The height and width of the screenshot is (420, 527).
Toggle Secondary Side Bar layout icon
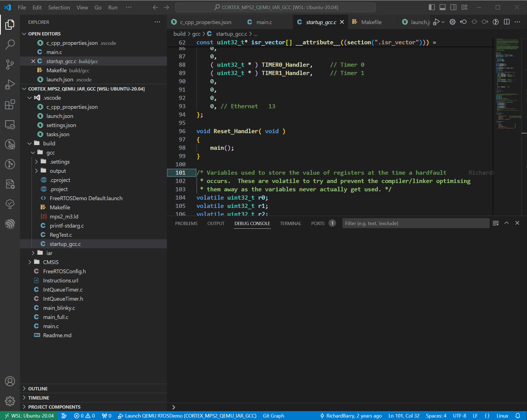453,7
